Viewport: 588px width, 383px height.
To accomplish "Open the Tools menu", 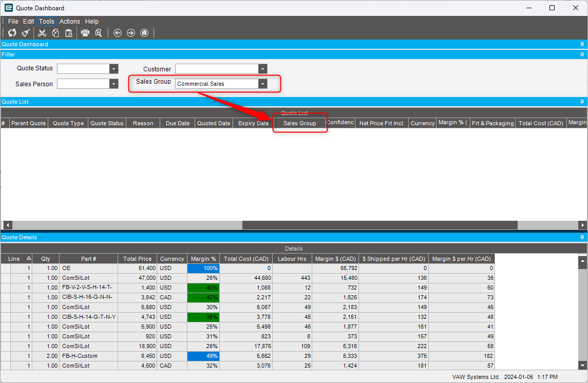I will (46, 22).
